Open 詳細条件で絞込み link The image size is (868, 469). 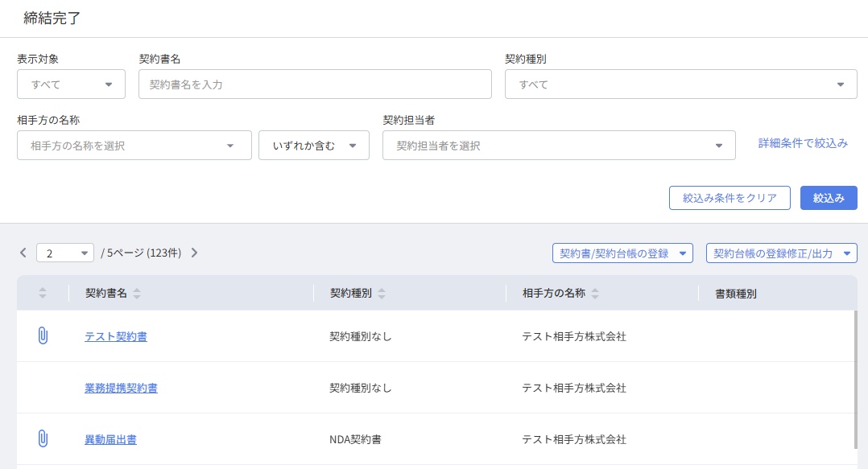click(x=803, y=143)
